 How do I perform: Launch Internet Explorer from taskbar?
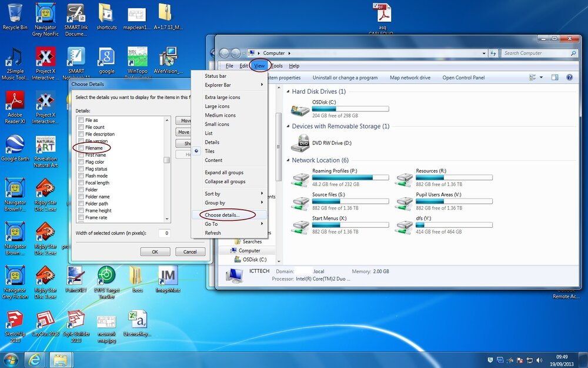tap(35, 360)
